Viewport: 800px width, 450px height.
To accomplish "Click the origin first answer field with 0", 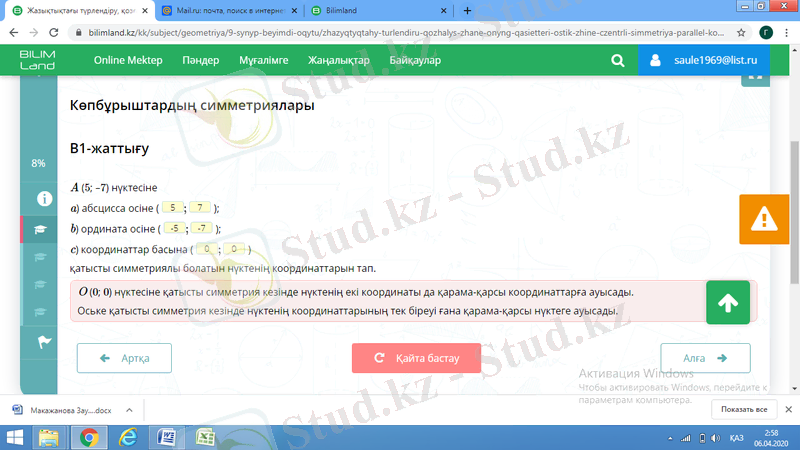I will click(207, 249).
